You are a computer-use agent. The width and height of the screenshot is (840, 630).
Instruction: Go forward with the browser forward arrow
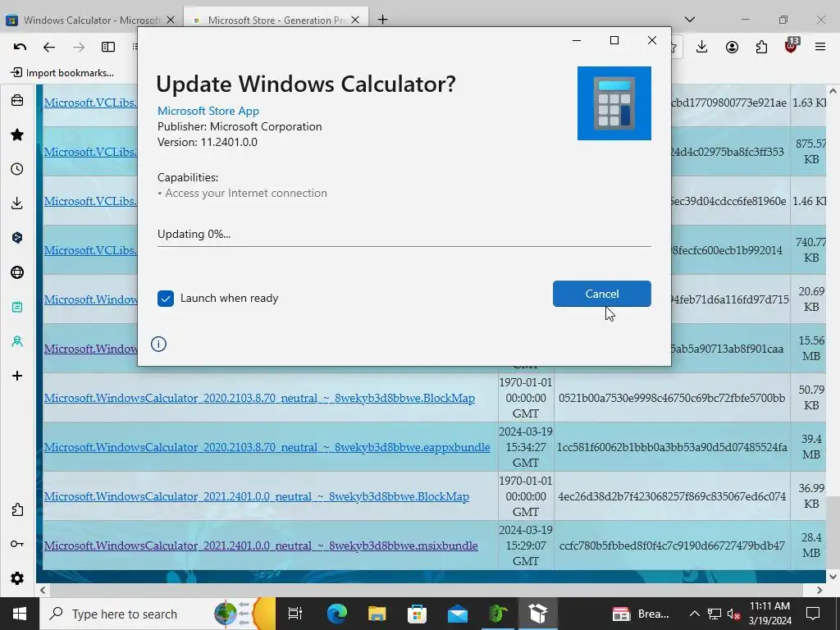tap(79, 47)
